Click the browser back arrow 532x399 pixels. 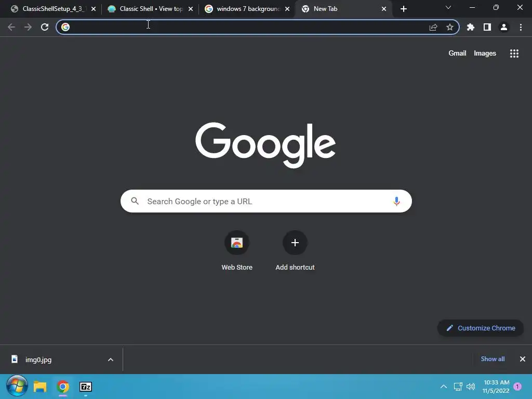click(11, 27)
